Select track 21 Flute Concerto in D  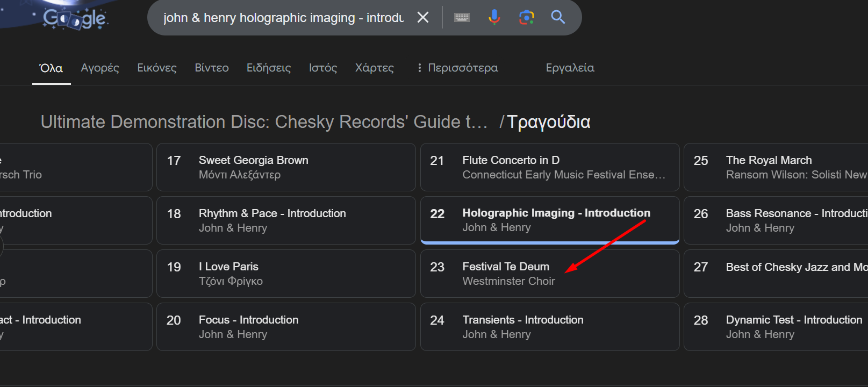(x=550, y=167)
